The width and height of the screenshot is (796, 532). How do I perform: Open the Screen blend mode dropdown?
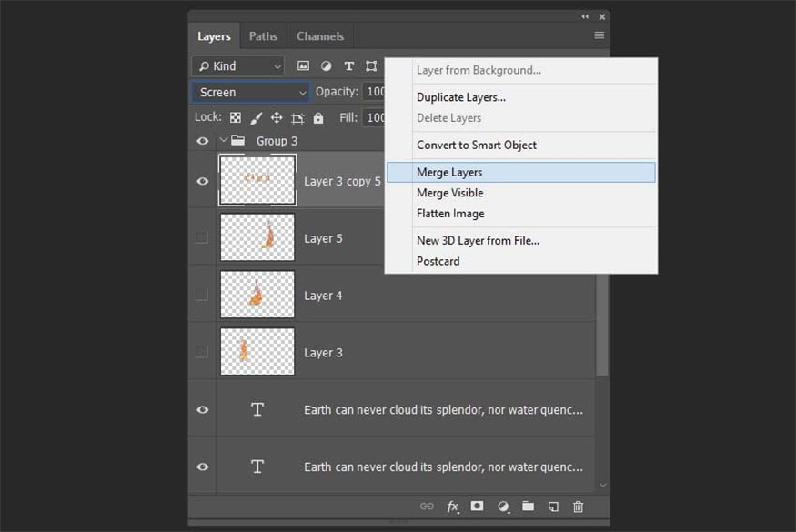coord(251,92)
